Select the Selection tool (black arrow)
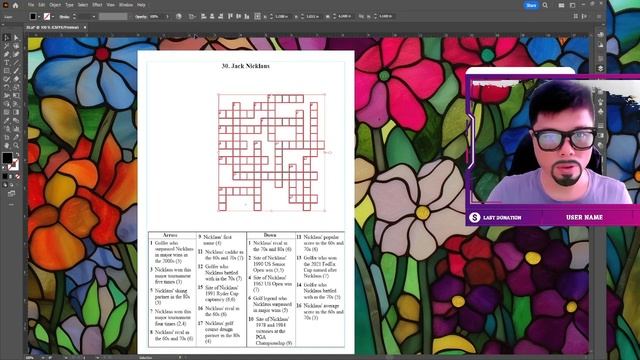 click(x=7, y=38)
